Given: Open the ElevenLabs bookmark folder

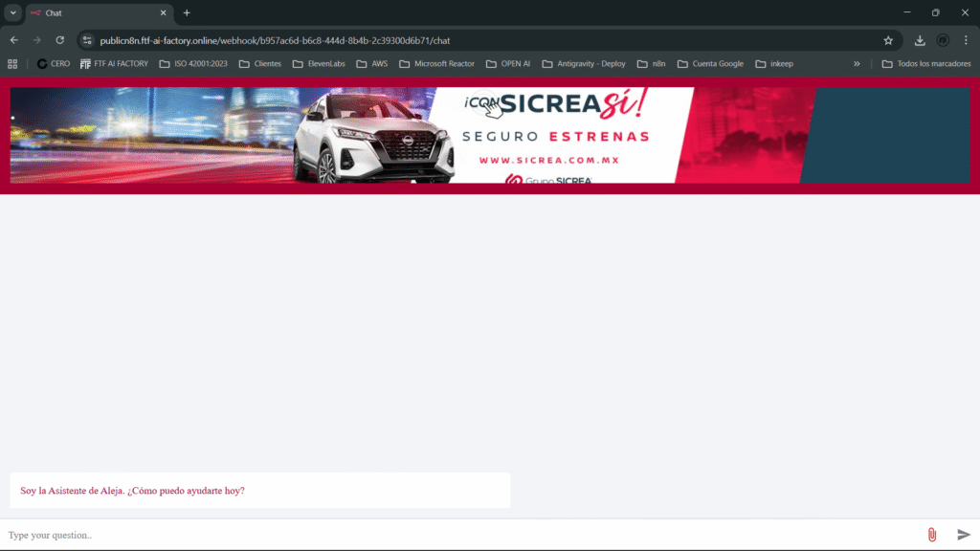Looking at the screenshot, I should 319,64.
